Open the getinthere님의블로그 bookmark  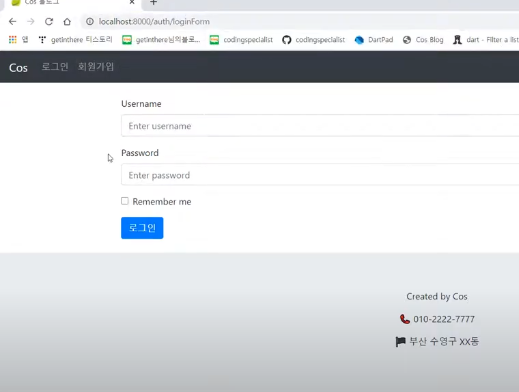point(161,40)
